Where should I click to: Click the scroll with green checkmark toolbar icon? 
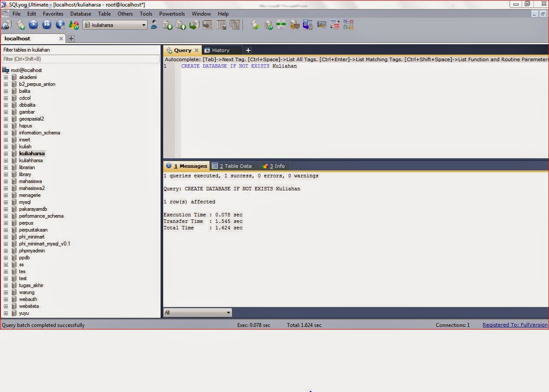(x=255, y=25)
